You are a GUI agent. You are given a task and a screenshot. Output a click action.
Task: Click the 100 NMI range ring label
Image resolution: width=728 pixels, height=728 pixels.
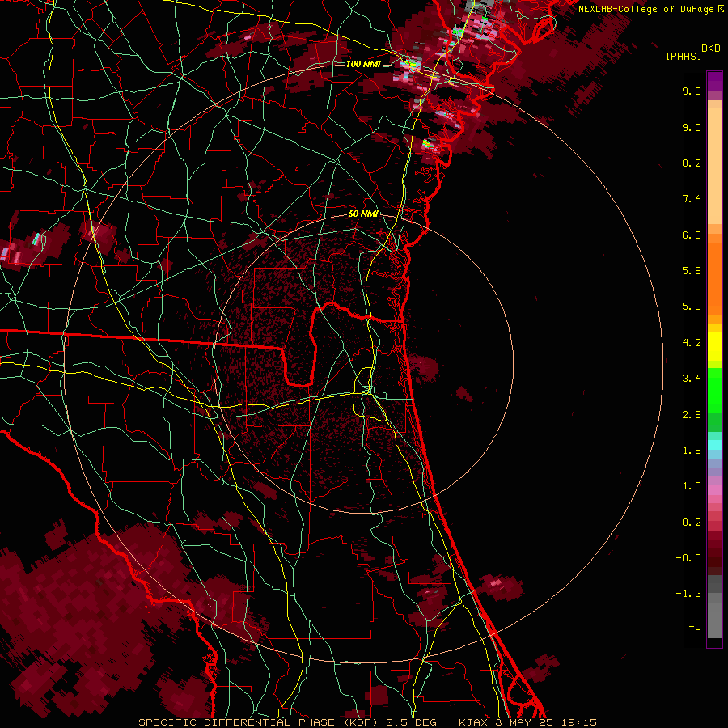362,64
